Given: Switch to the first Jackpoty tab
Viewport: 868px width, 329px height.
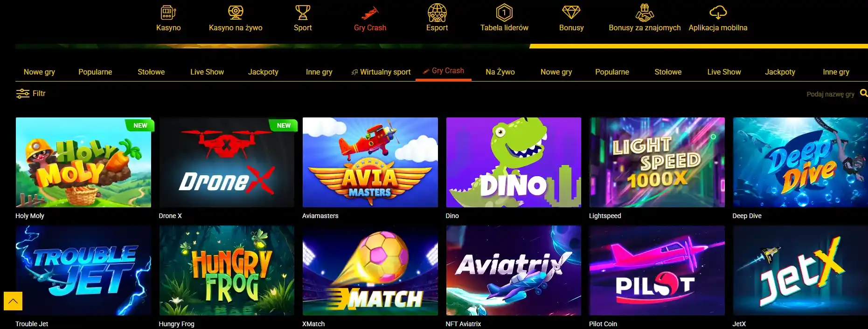Looking at the screenshot, I should (x=263, y=72).
